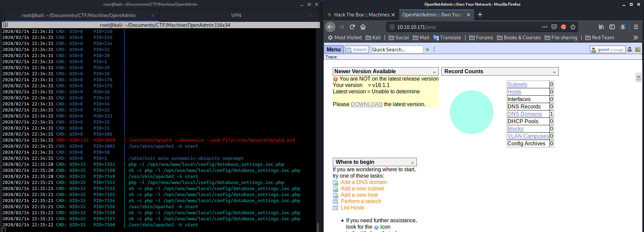Open the OpenNetAdmin Menu
This screenshot has width=644, height=232.
point(333,50)
